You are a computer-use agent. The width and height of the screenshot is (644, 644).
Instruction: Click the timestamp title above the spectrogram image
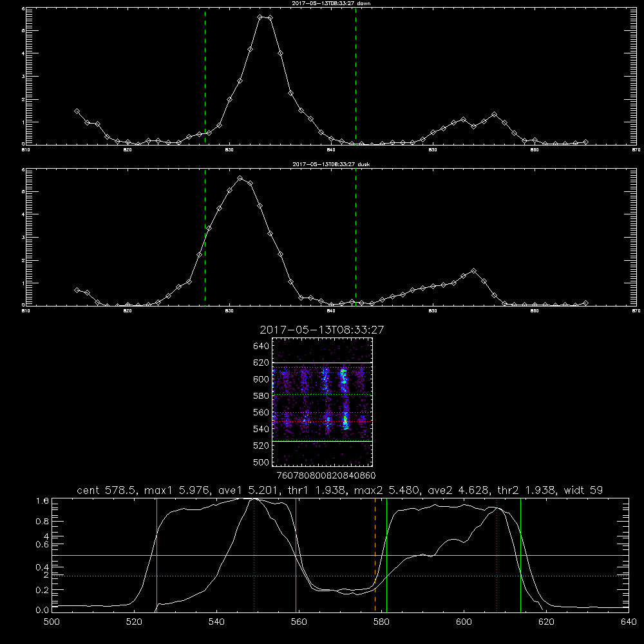click(321, 330)
